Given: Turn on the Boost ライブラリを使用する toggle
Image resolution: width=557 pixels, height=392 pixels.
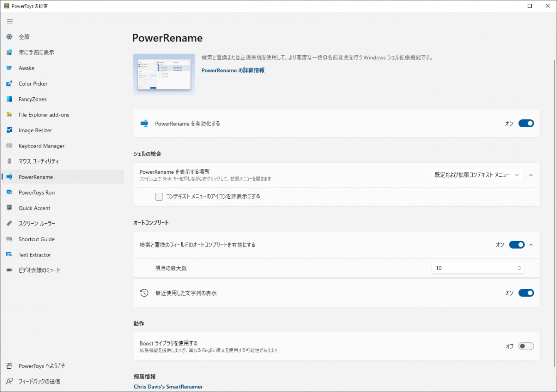Looking at the screenshot, I should point(526,346).
